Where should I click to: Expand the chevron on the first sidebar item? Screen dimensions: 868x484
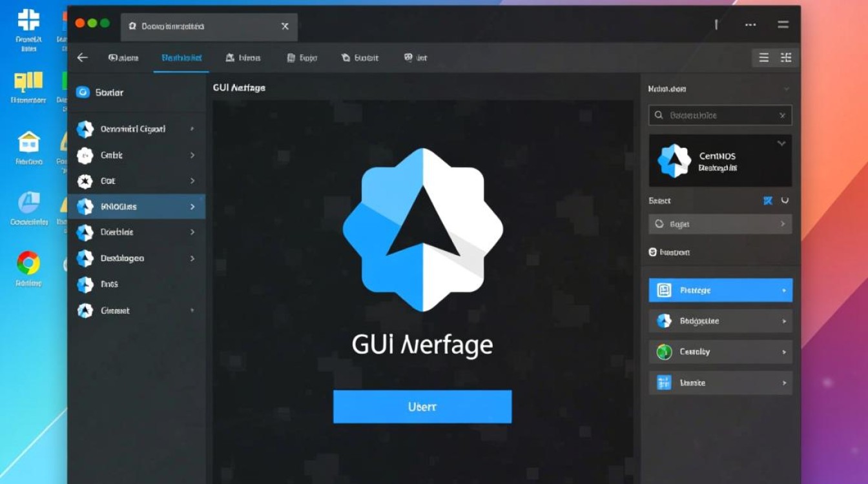(x=192, y=129)
